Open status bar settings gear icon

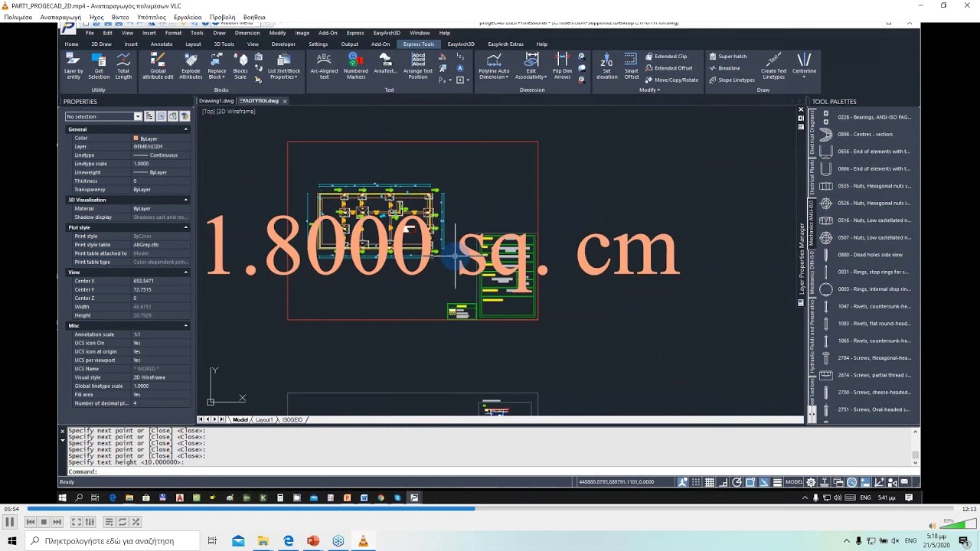(x=811, y=482)
